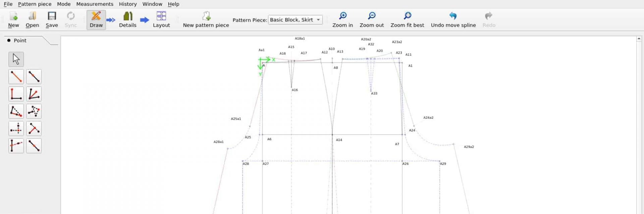The width and height of the screenshot is (644, 214).
Task: Click point label A29a2 on canvas
Action: [469, 147]
